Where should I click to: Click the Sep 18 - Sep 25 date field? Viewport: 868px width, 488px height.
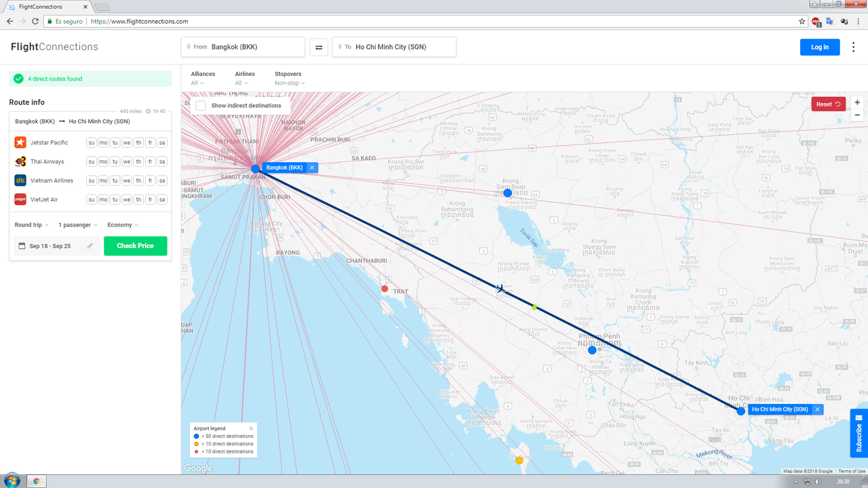click(x=57, y=246)
